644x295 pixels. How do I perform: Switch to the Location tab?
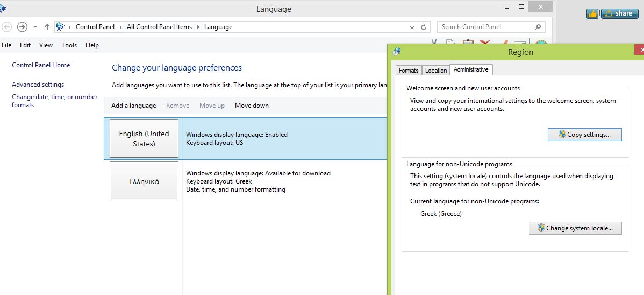tap(436, 71)
